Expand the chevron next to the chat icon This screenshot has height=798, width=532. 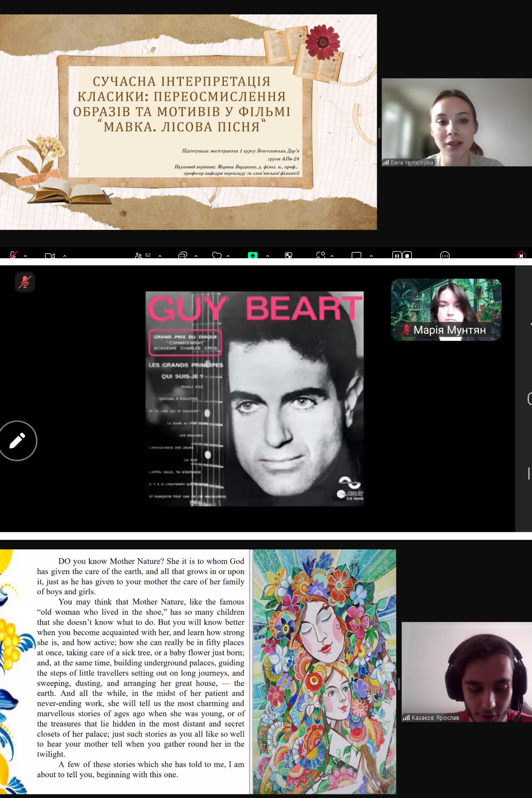(196, 256)
